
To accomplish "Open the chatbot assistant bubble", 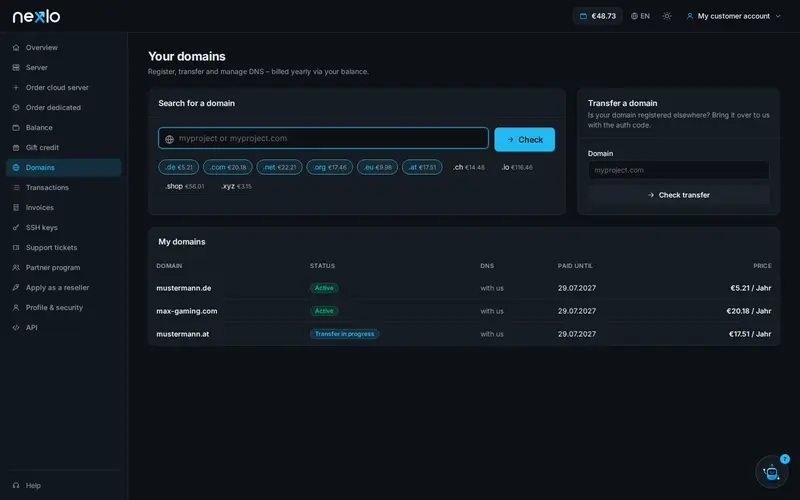I will (x=771, y=472).
